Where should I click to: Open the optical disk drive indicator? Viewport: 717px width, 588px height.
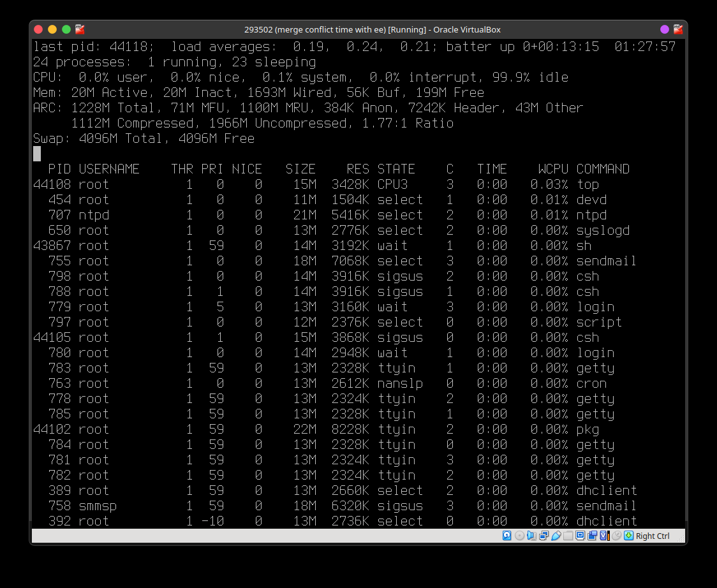(519, 536)
